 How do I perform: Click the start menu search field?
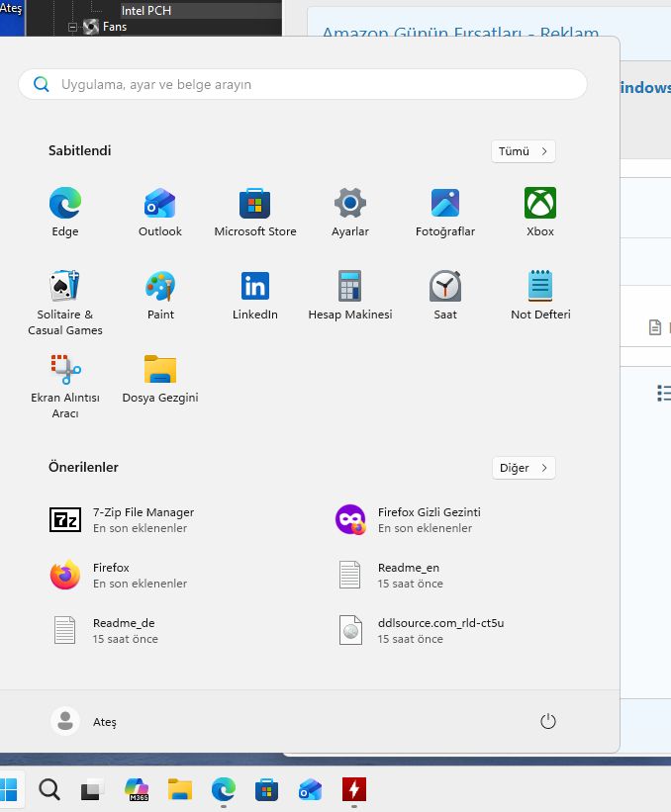point(303,84)
